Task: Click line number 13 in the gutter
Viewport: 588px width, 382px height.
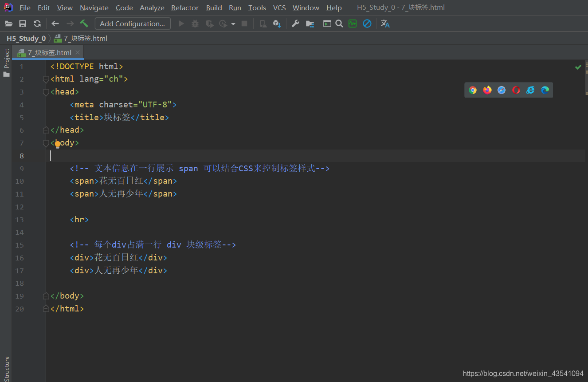Action: click(20, 220)
